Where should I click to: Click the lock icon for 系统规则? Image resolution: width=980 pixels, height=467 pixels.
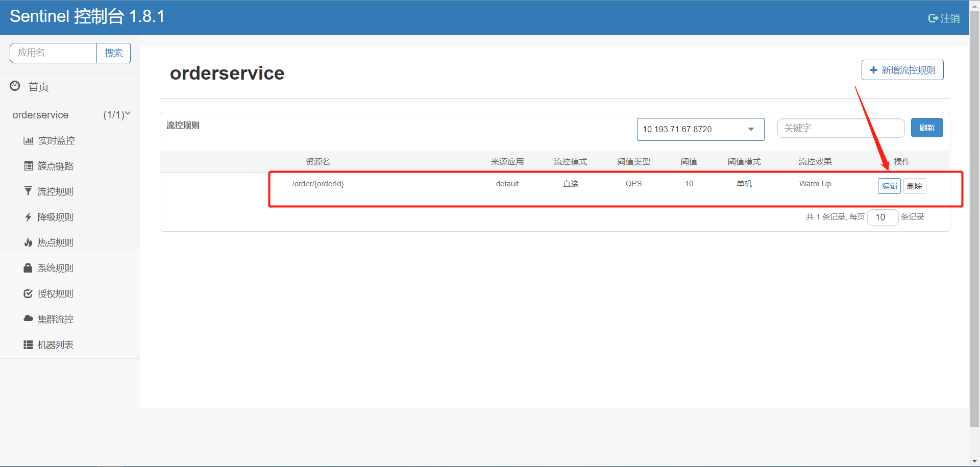point(28,268)
